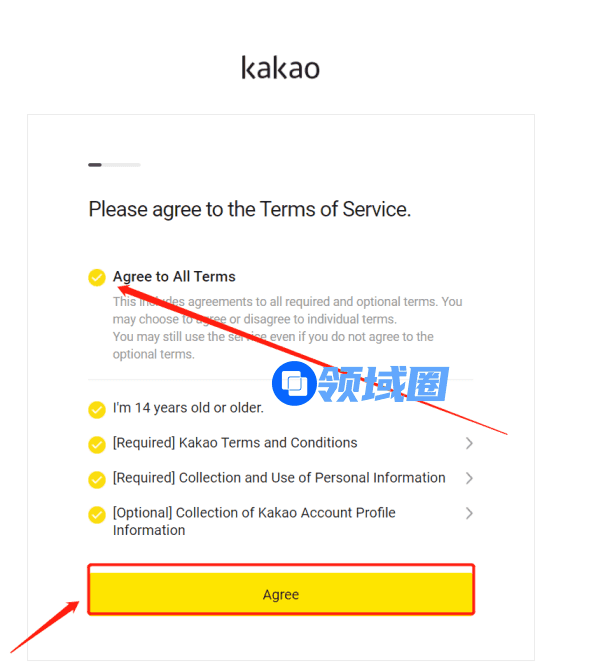The image size is (605, 668).
Task: Uncheck the Collection and Use of Personal Information checkmark
Action: [97, 479]
